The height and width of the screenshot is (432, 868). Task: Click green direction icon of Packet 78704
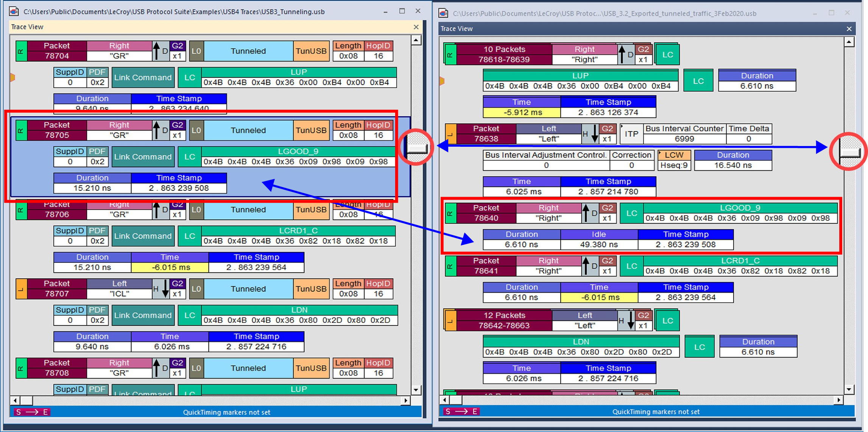21,51
